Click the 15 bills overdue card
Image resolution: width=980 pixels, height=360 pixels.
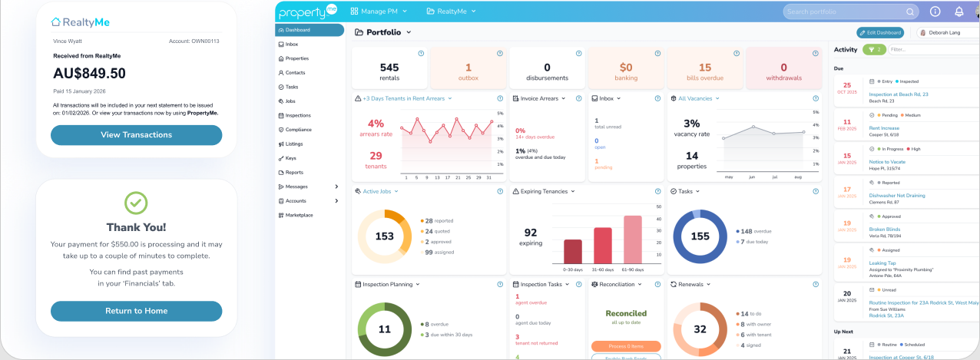coord(704,69)
